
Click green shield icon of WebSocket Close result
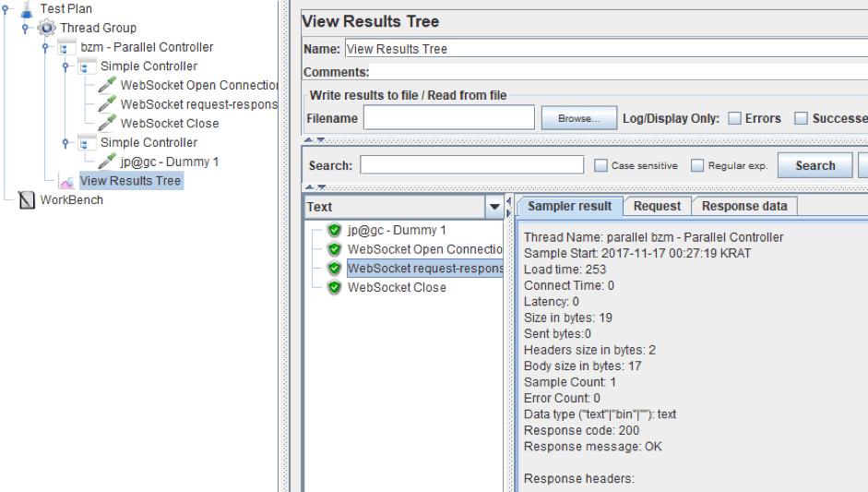tap(334, 288)
